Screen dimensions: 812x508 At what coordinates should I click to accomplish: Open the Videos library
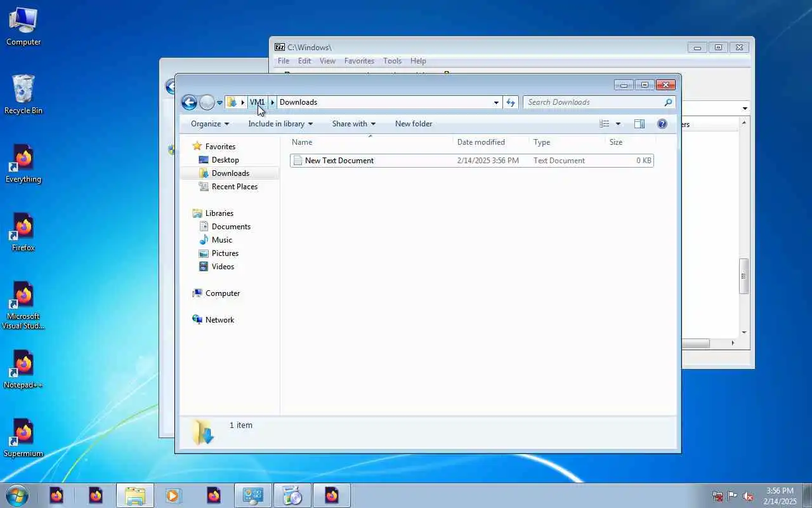coord(223,267)
